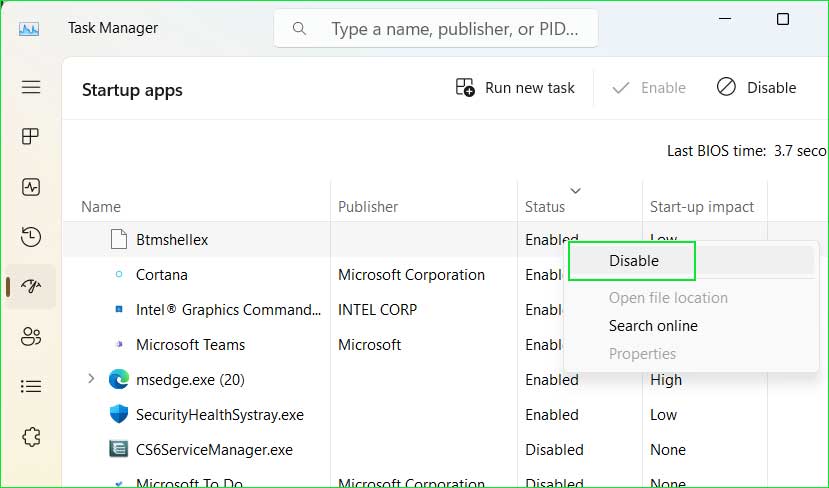The height and width of the screenshot is (488, 829).
Task: Select the msedge.exe (20) row name
Action: click(190, 380)
